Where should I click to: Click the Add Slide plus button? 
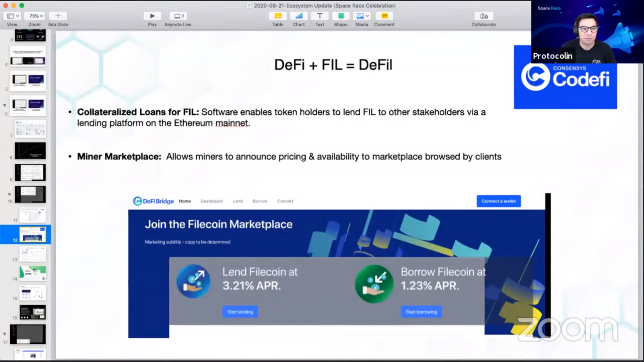[x=58, y=16]
